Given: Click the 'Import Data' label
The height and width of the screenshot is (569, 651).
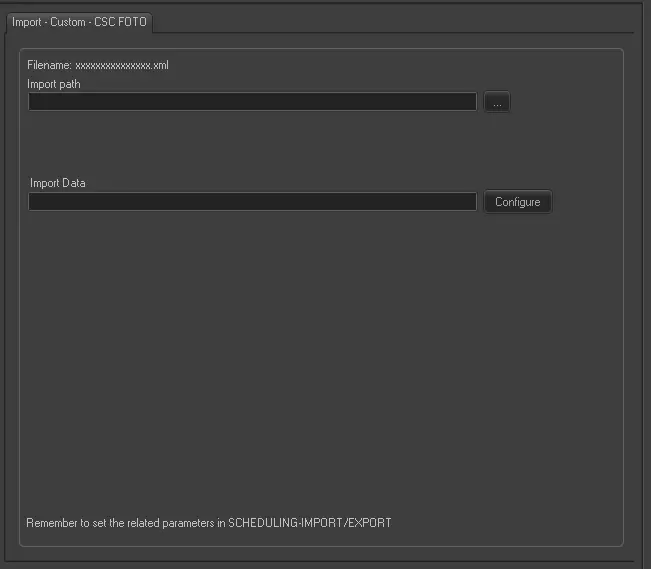Looking at the screenshot, I should tap(58, 183).
